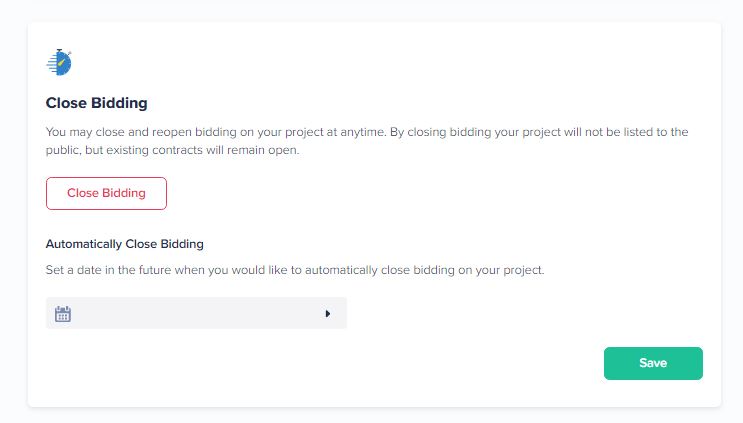The image size is (743, 423).
Task: Select the bold Close Bidding heading
Action: pos(97,103)
